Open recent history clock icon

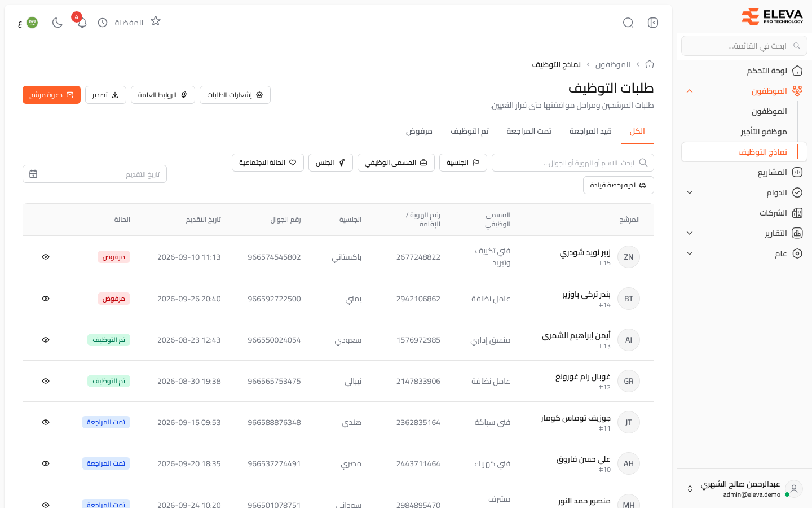click(103, 23)
